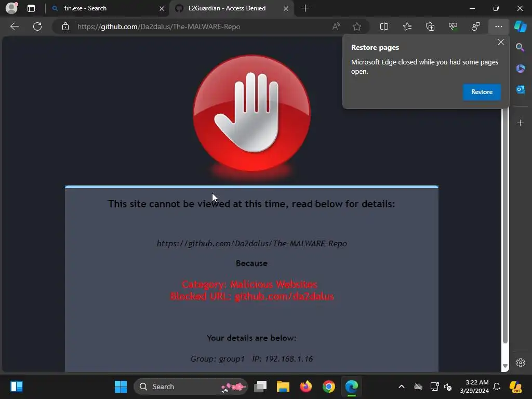Open the tab actions menu icon
Viewport: 532px width, 399px height.
(31, 8)
